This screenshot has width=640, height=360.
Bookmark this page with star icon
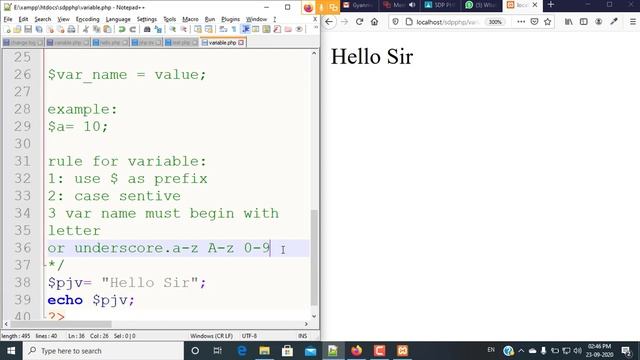click(547, 22)
